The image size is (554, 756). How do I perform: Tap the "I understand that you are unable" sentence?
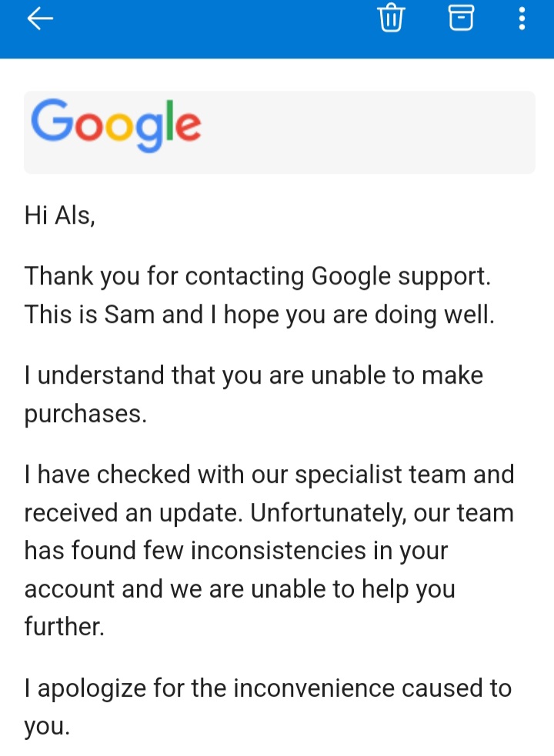254,375
